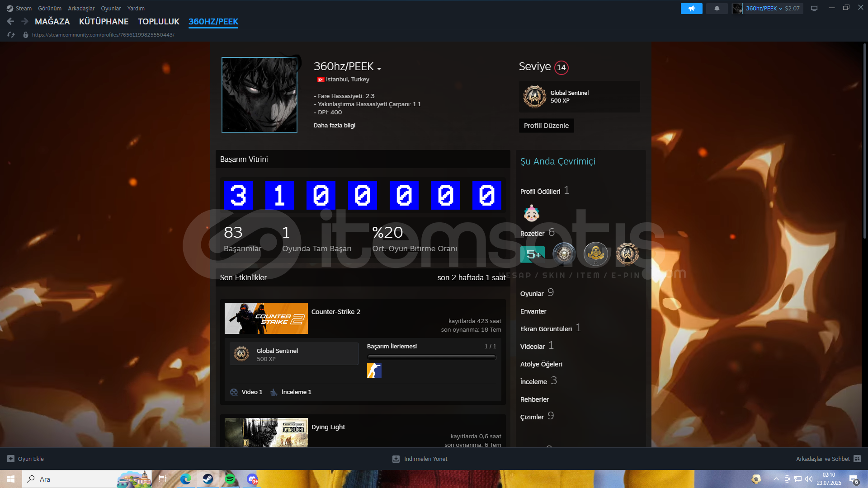868x488 pixels.
Task: Click the Global Sentinel badge icon near Seviye
Action: (x=534, y=97)
